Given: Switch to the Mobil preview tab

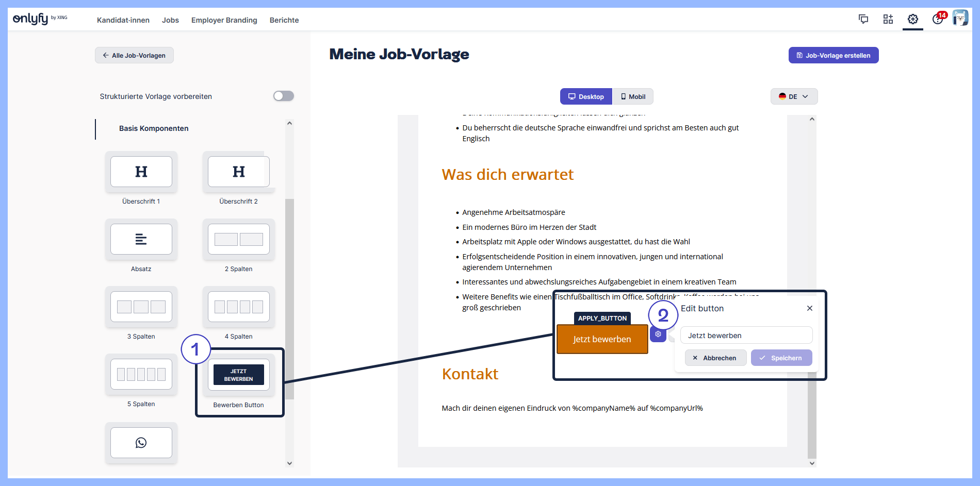Looking at the screenshot, I should point(633,96).
